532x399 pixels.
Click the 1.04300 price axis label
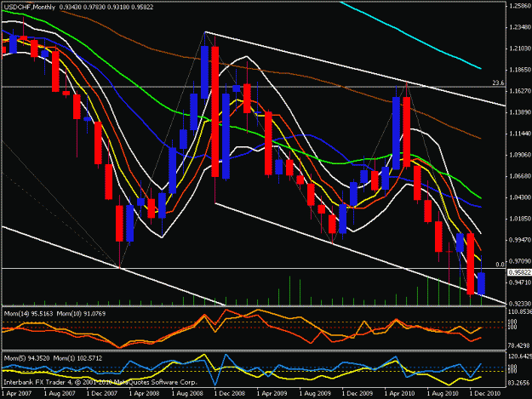coord(520,197)
